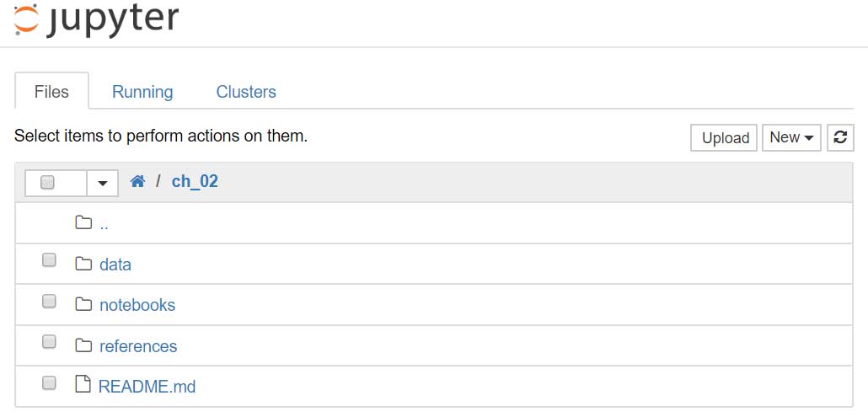Click the folder icon beside references
The width and height of the screenshot is (868, 417).
coord(83,345)
